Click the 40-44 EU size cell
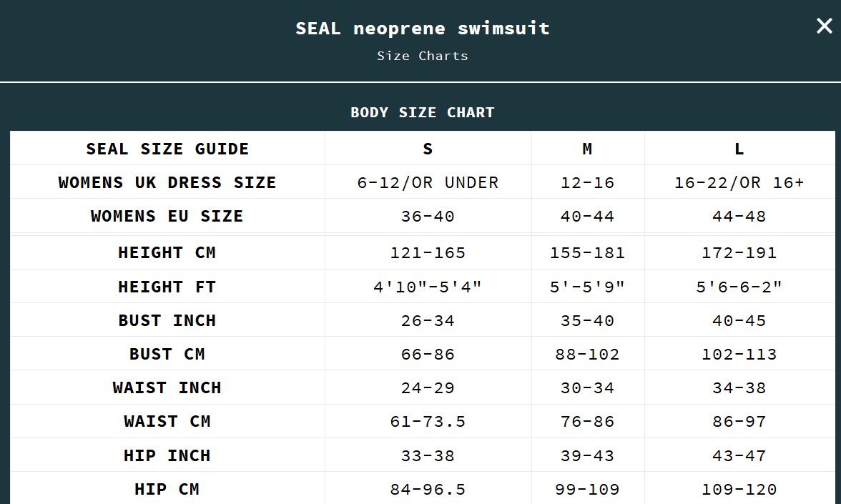The width and height of the screenshot is (841, 504). pyautogui.click(x=587, y=216)
